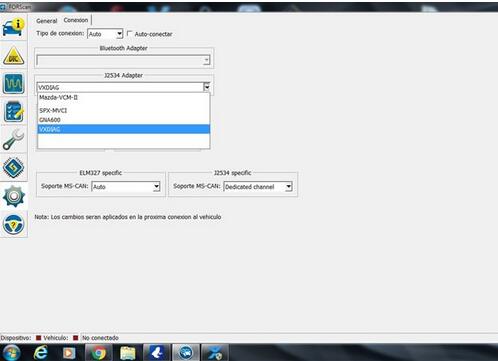
Task: Launch Google Chrome from the taskbar
Action: coord(98,353)
